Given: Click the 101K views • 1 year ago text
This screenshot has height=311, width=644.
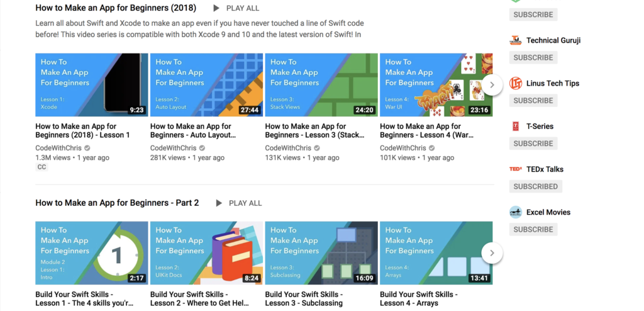Looking at the screenshot, I should pyautogui.click(x=417, y=157).
